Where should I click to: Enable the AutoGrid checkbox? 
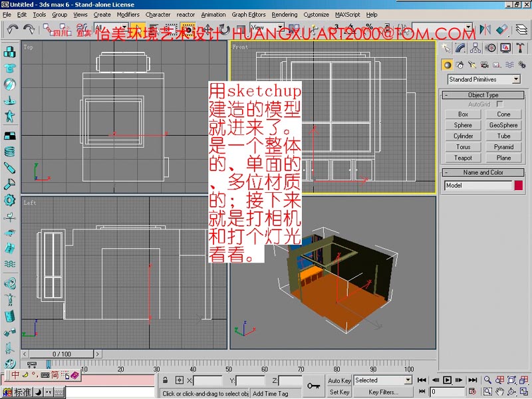point(499,104)
